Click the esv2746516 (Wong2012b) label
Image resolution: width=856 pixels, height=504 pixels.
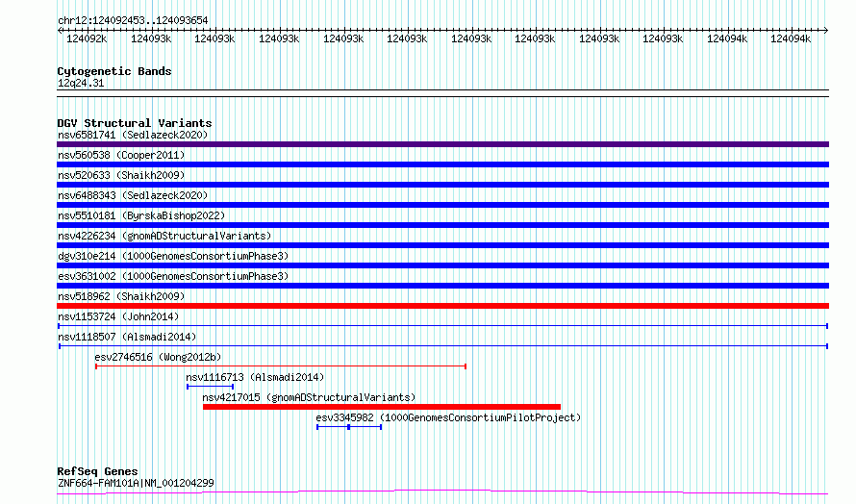(158, 357)
